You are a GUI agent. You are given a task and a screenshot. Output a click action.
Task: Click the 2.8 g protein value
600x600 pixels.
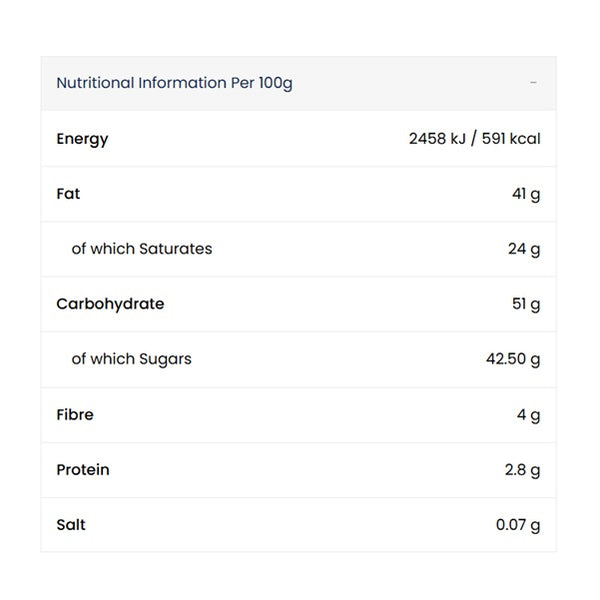(522, 470)
